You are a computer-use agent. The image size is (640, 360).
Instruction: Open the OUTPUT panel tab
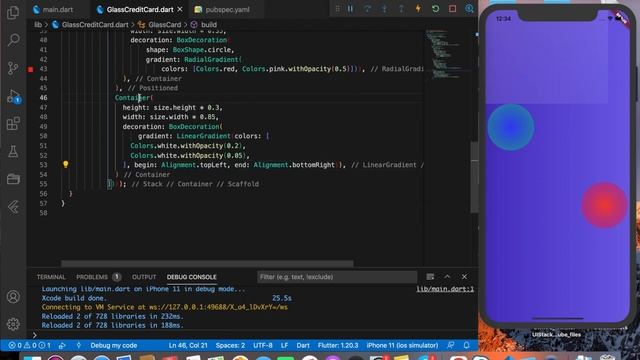click(x=144, y=277)
